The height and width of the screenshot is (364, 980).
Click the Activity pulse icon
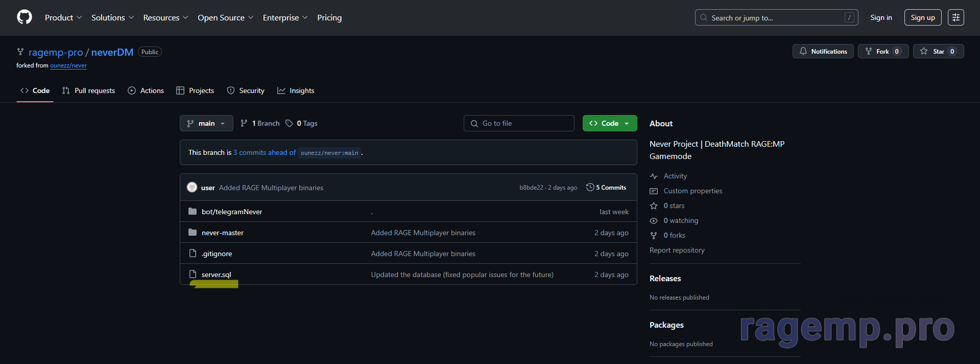pyautogui.click(x=654, y=176)
